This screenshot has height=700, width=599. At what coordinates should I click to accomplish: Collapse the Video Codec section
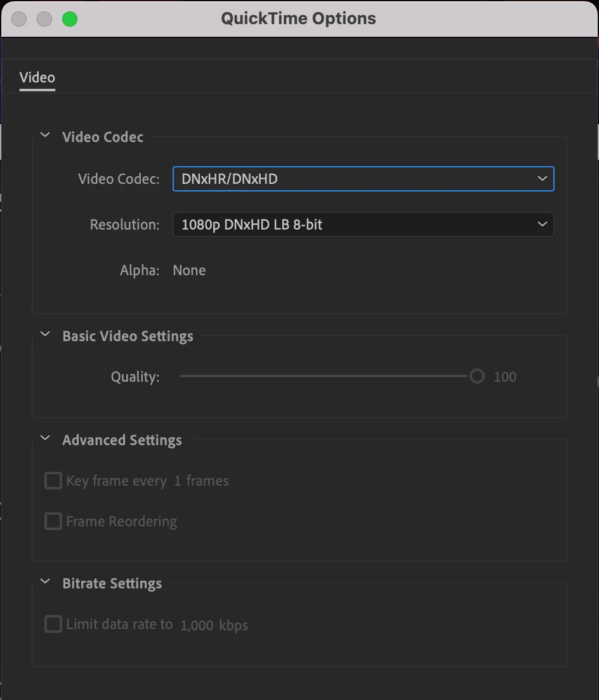[x=45, y=135]
